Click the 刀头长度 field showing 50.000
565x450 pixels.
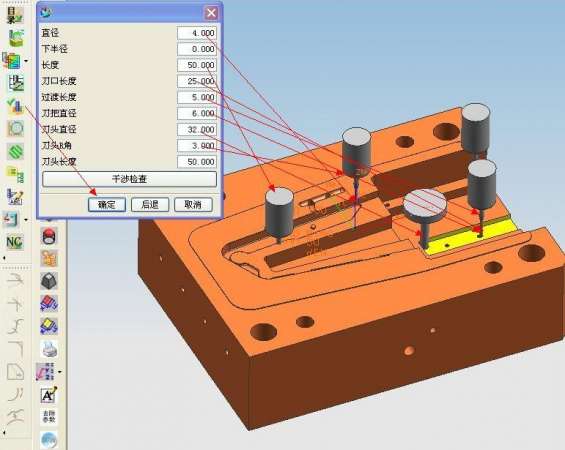click(x=197, y=162)
